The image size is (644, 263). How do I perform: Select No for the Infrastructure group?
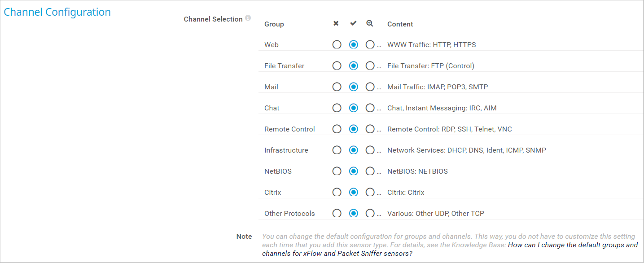point(337,150)
